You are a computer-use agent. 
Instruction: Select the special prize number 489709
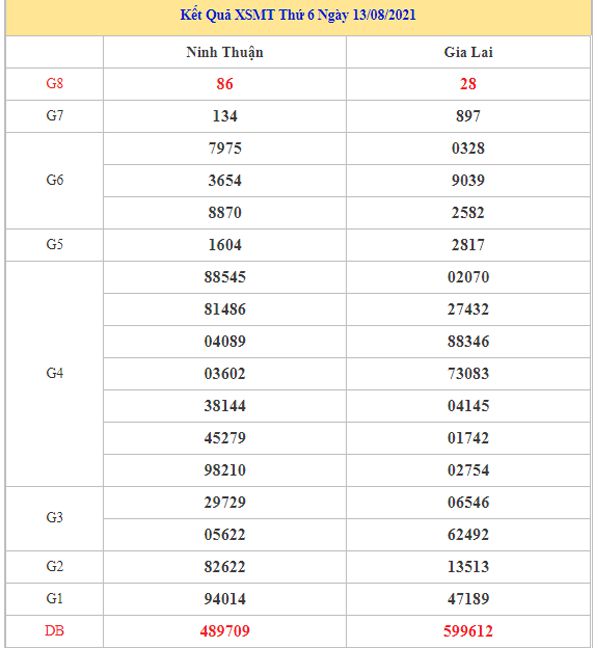coord(225,631)
